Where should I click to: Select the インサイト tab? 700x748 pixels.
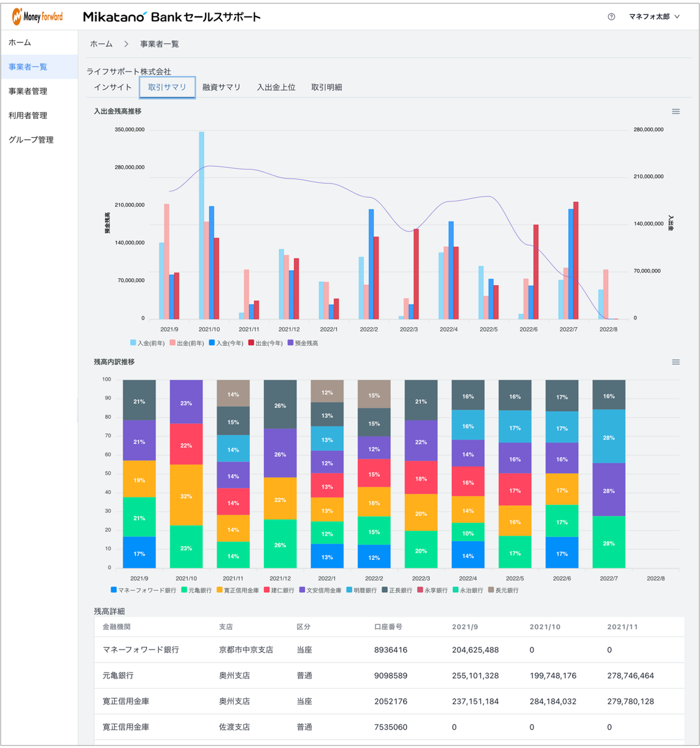point(113,87)
